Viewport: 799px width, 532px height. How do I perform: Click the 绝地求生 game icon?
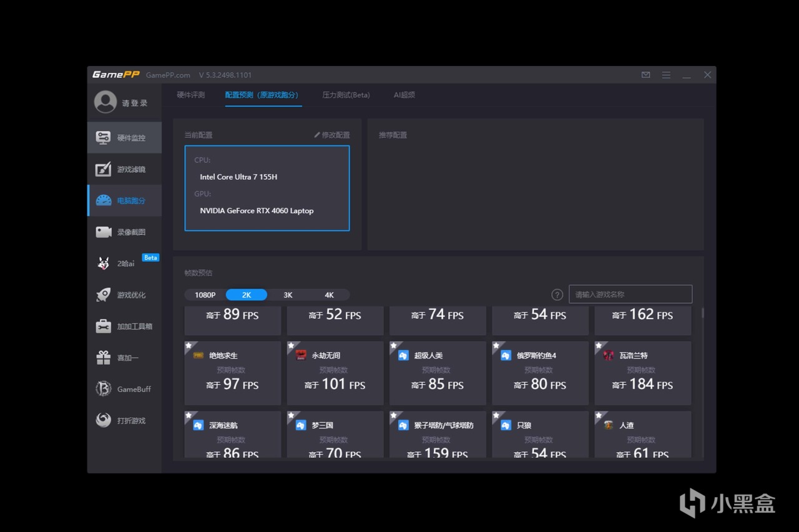(x=199, y=355)
